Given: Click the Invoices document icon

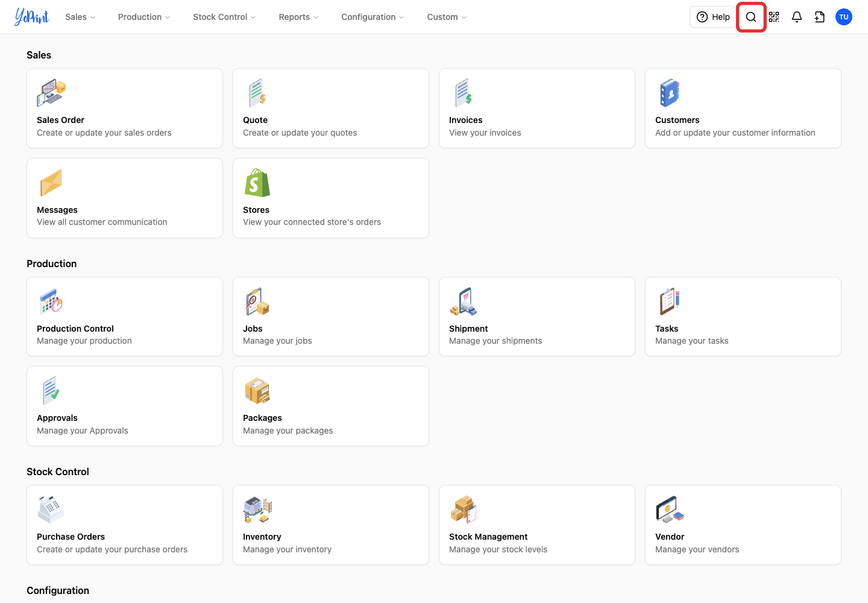Looking at the screenshot, I should tap(464, 93).
